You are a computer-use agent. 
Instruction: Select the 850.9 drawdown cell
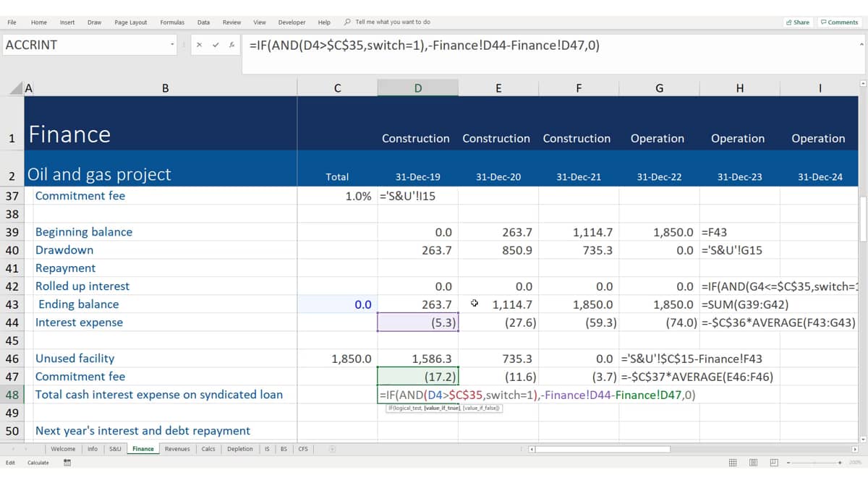coord(498,250)
